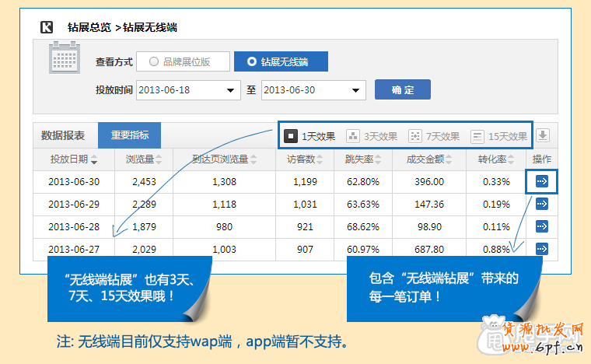Click date cell 2013-06-30
This screenshot has height=364, width=591.
click(74, 182)
